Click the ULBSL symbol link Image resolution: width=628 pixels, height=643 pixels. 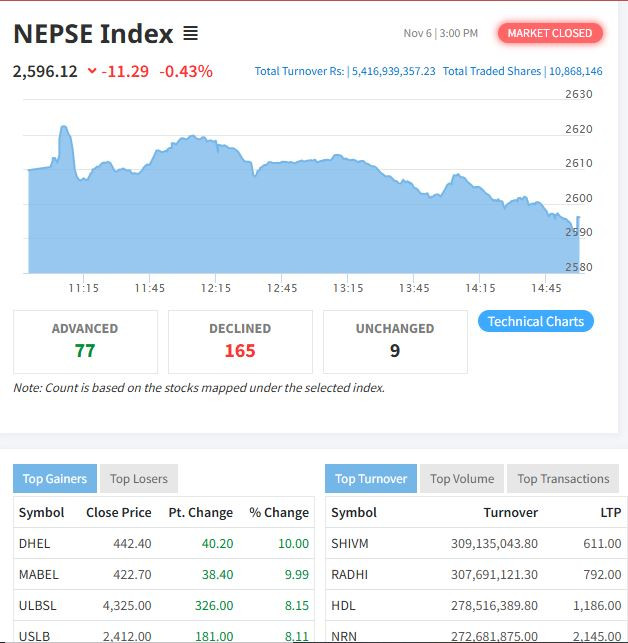tap(39, 605)
